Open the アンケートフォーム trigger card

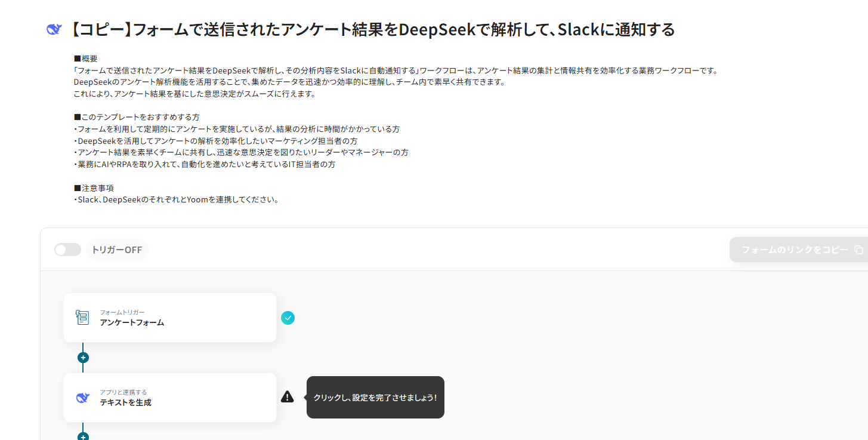click(170, 318)
